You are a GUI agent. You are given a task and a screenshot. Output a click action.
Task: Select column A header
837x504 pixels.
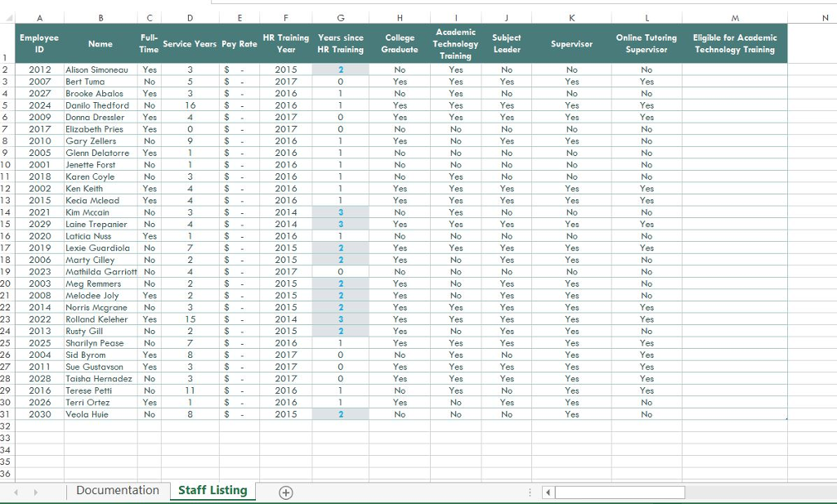pyautogui.click(x=39, y=18)
